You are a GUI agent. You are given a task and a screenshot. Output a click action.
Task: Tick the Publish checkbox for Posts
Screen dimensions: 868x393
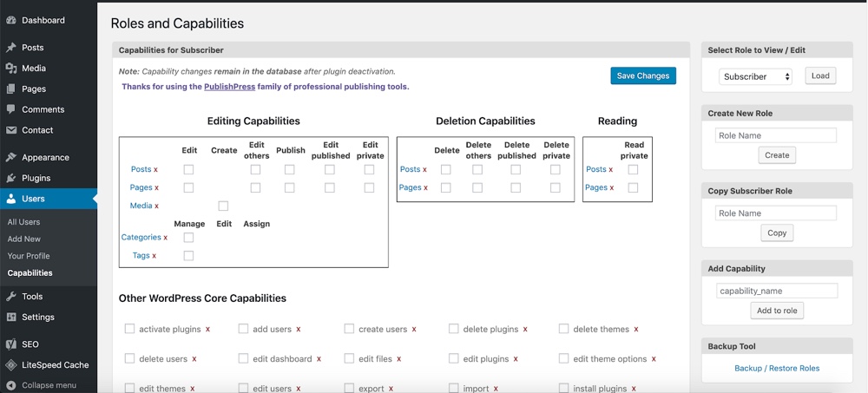[290, 169]
